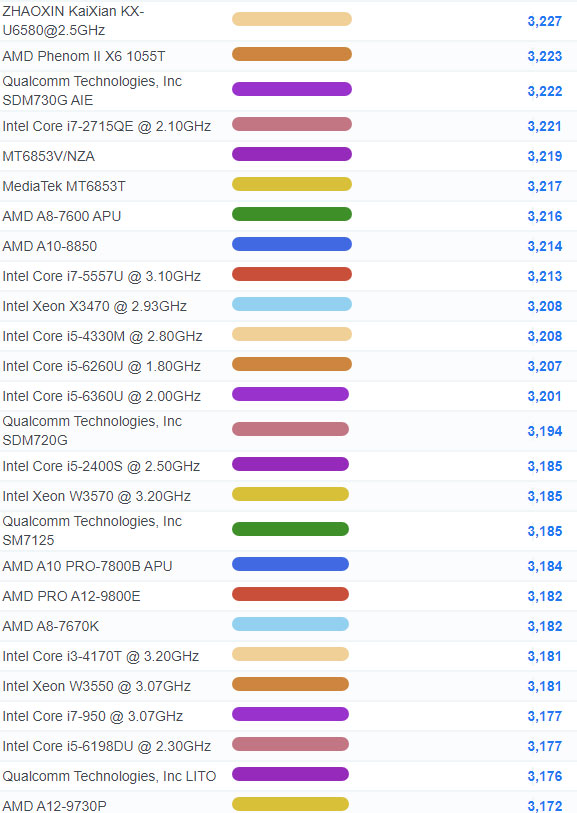Click AMD A10-8850 name
The image size is (577, 813).
(x=50, y=246)
